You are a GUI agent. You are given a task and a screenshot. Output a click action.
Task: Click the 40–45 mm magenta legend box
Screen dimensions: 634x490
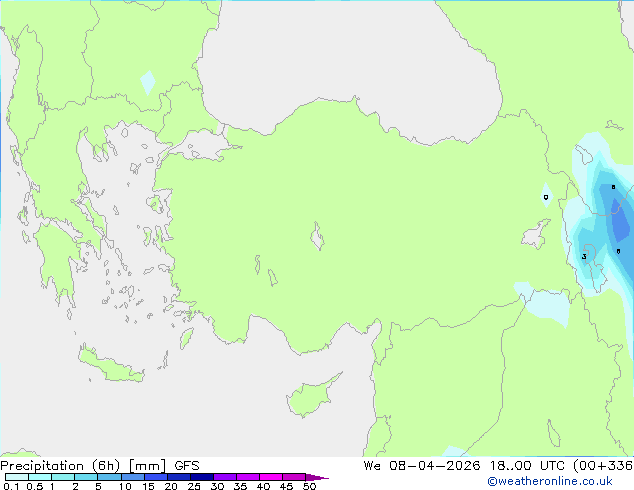[x=271, y=477]
